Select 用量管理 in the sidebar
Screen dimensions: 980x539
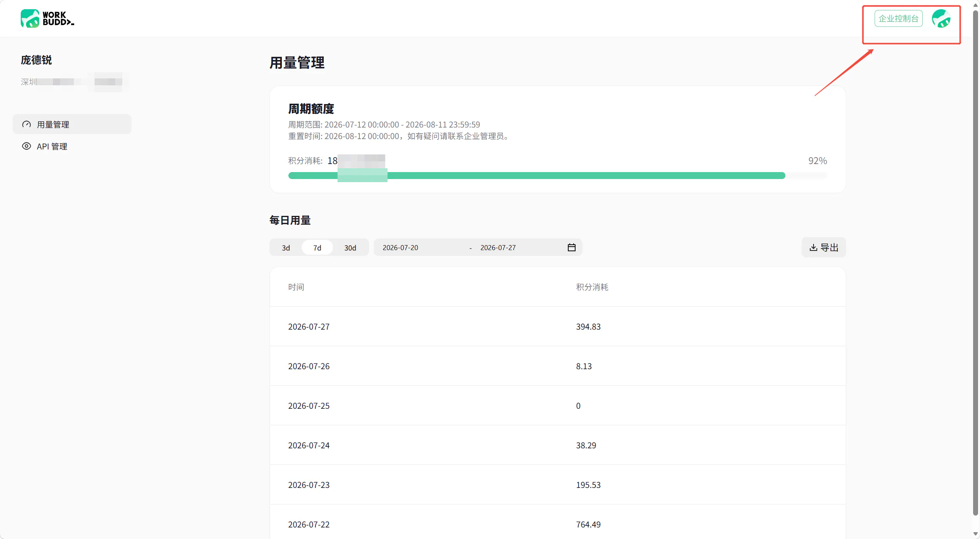click(x=72, y=124)
